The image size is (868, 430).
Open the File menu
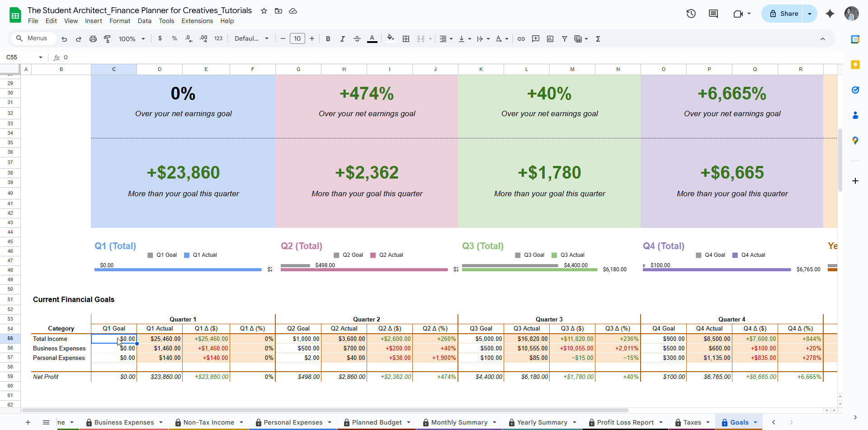coord(33,21)
